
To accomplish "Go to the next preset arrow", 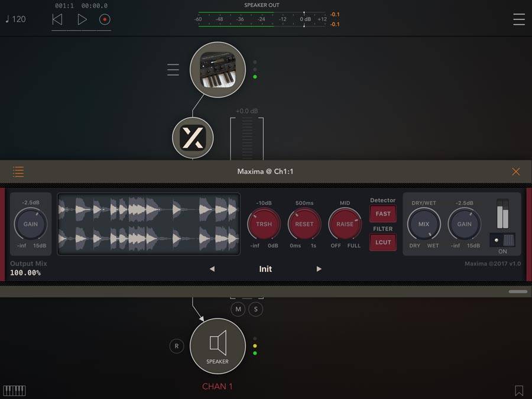I will click(319, 269).
